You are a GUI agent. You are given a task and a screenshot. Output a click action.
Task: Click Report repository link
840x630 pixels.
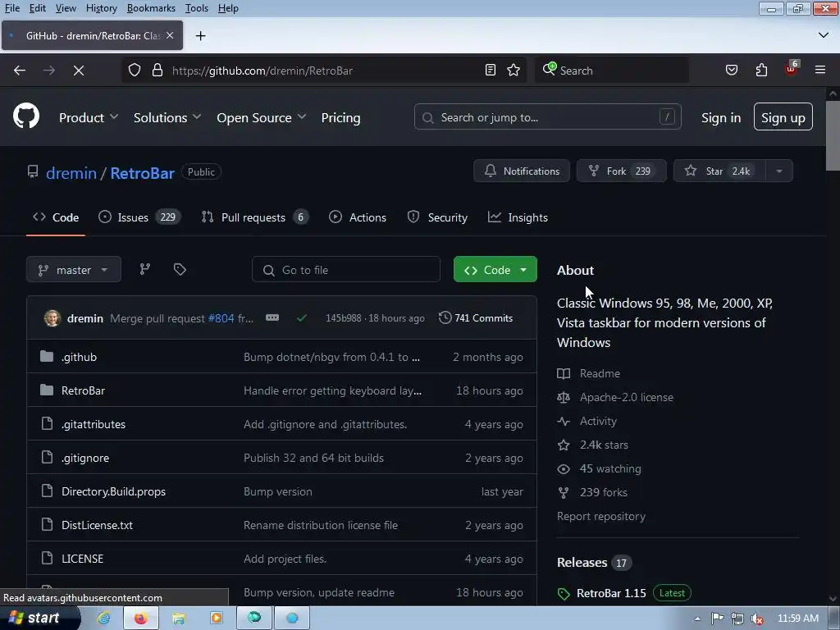pyautogui.click(x=601, y=516)
